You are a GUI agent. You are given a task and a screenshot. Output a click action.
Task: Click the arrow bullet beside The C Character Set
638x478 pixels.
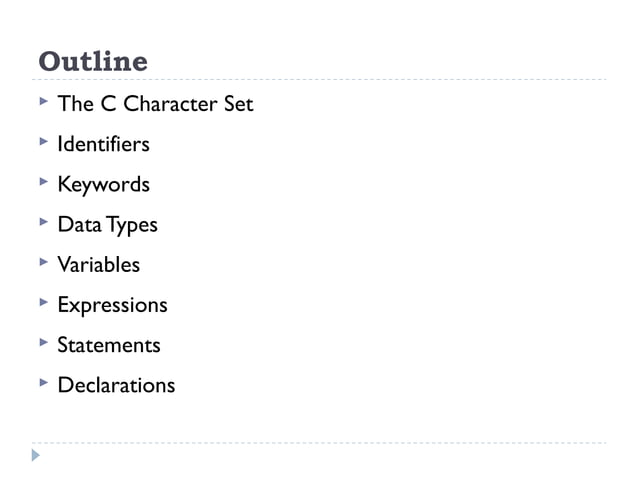(44, 101)
